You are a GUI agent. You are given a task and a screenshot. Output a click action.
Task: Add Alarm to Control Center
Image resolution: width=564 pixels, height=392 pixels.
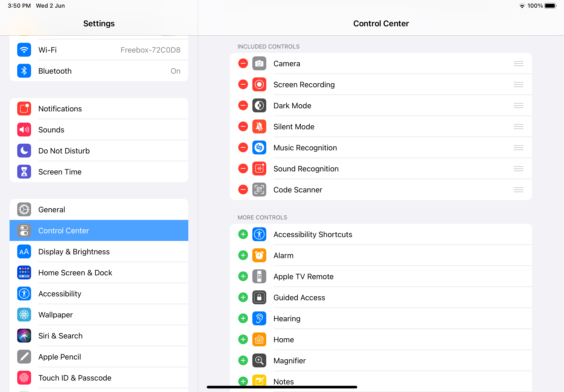click(243, 255)
